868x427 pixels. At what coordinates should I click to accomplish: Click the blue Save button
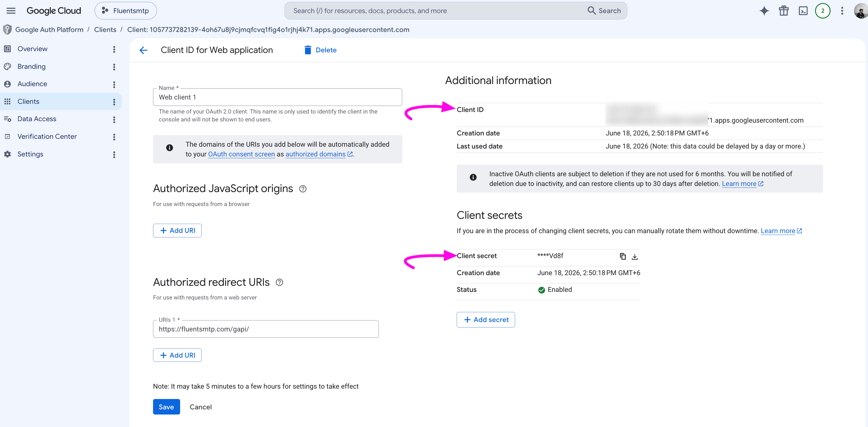pyautogui.click(x=166, y=407)
